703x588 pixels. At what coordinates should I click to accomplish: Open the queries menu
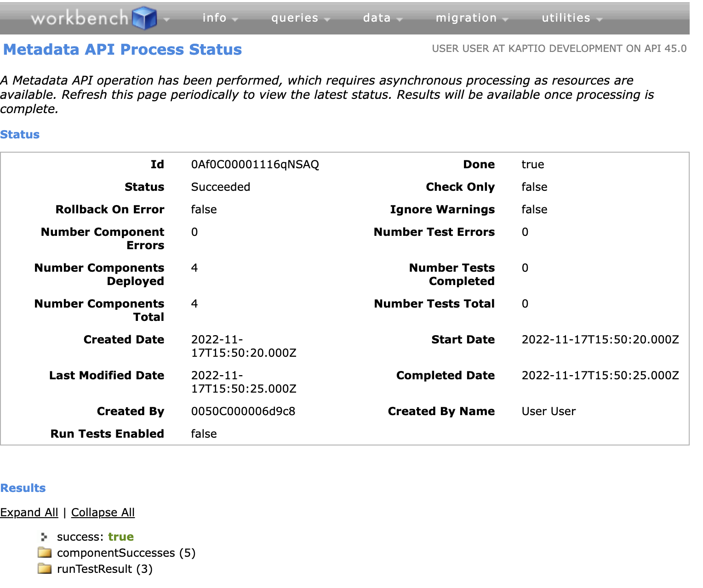point(295,17)
